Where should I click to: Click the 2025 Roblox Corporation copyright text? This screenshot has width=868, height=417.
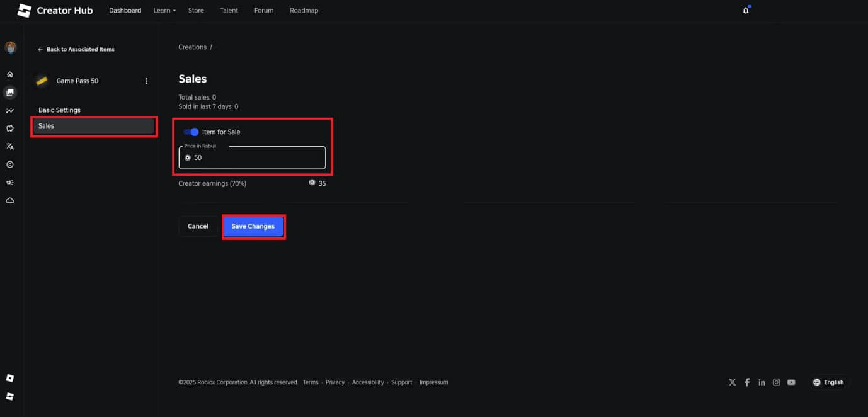coord(238,382)
